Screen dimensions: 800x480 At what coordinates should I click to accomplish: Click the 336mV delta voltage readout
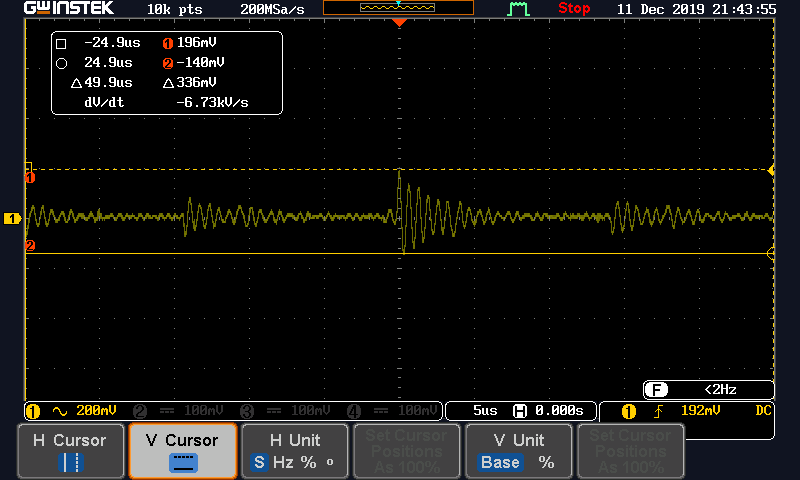(196, 82)
